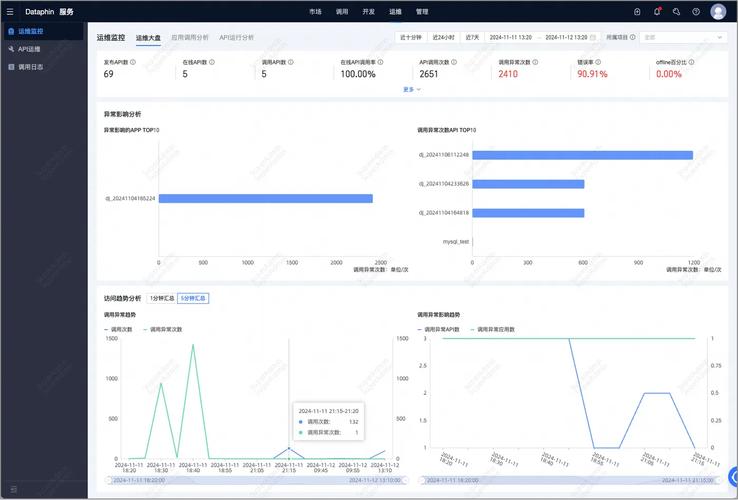Click the API运维 wrench icon
The image size is (738, 500).
point(11,49)
